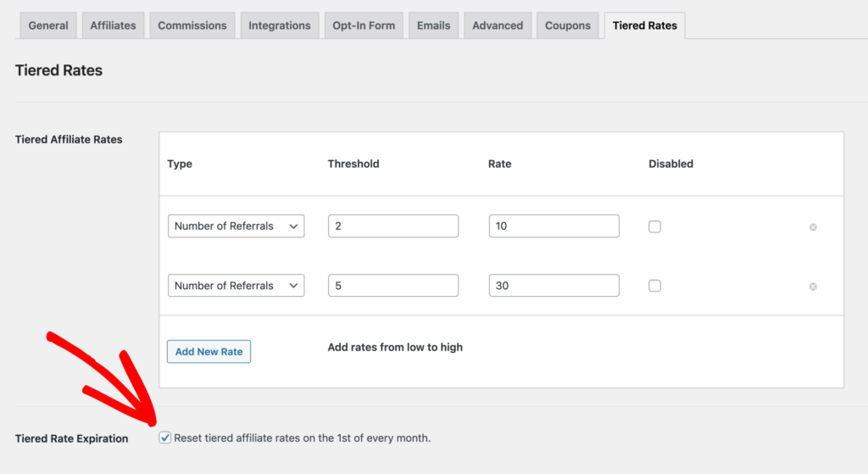
Task: Focus the Threshold field containing 2
Action: click(x=393, y=226)
